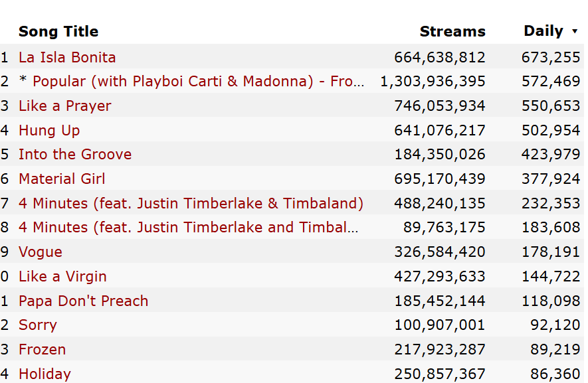Click La Isla Bonita's stream count 664,638,812
This screenshot has height=383, width=588.
coord(440,57)
